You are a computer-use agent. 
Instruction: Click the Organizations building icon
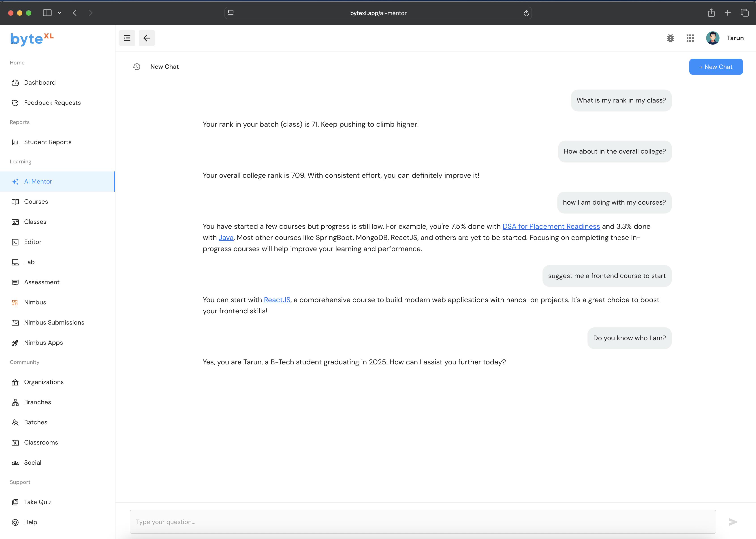tap(15, 382)
